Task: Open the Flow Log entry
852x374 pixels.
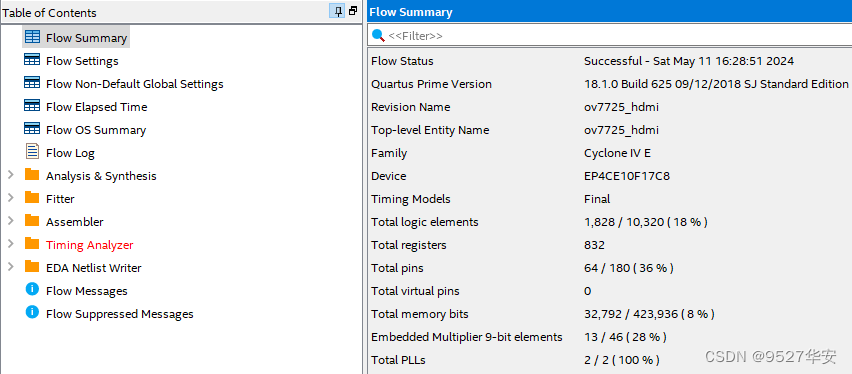Action: point(70,153)
